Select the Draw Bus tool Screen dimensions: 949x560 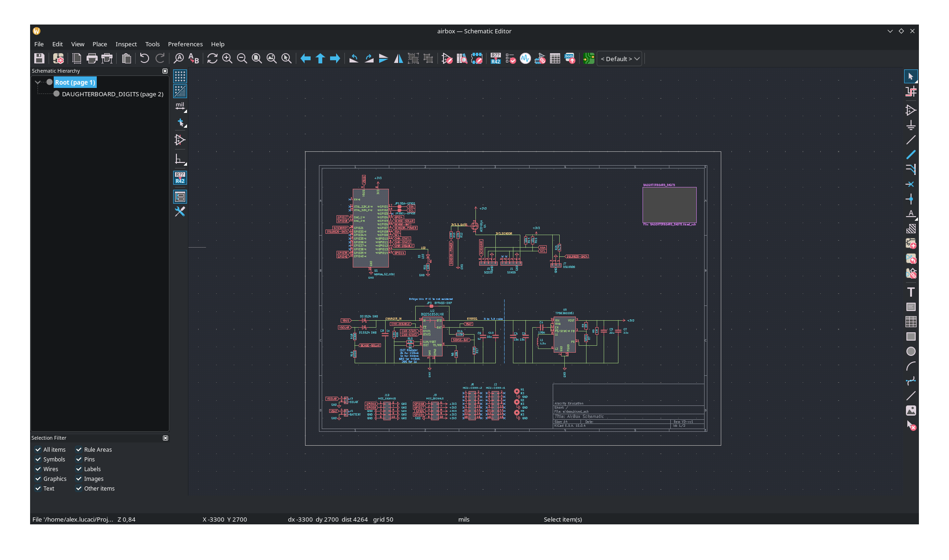click(x=911, y=155)
